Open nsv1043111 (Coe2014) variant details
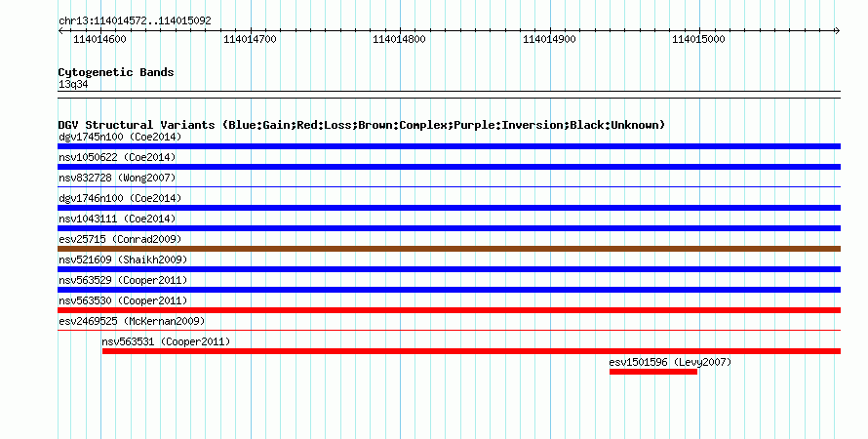868x439 pixels. [117, 219]
